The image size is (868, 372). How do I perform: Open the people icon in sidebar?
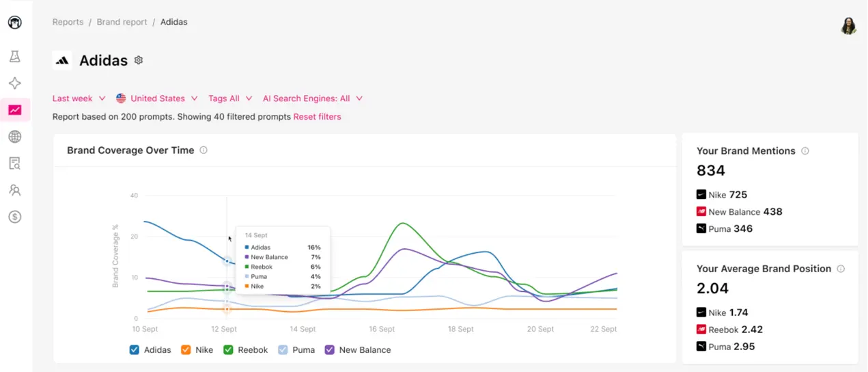(x=14, y=190)
